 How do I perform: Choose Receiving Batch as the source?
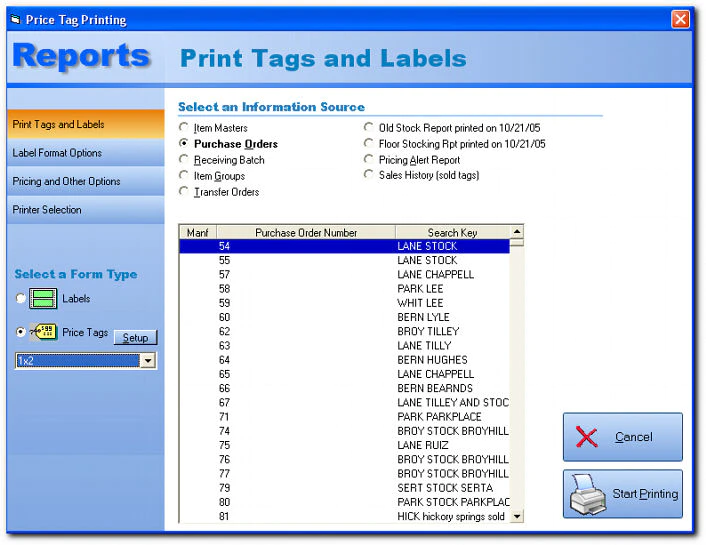click(184, 159)
